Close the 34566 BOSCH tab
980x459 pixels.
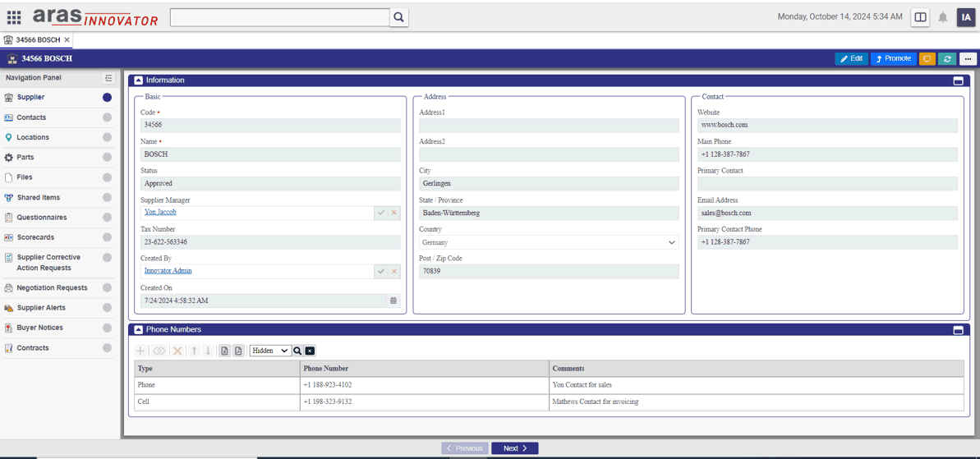67,39
